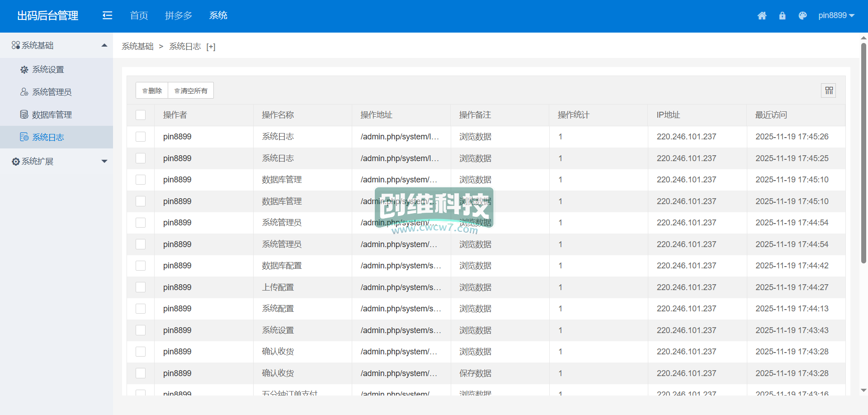Click the column display grid icon
This screenshot has height=415, width=868.
[x=829, y=91]
